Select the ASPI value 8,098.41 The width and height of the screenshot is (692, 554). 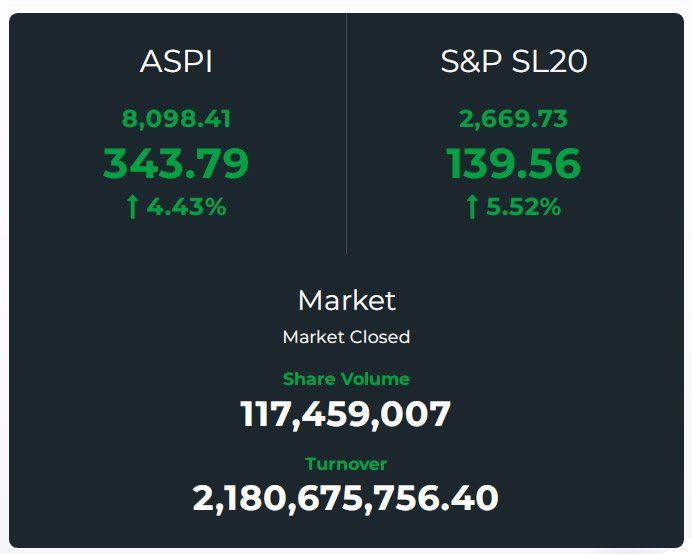click(176, 119)
